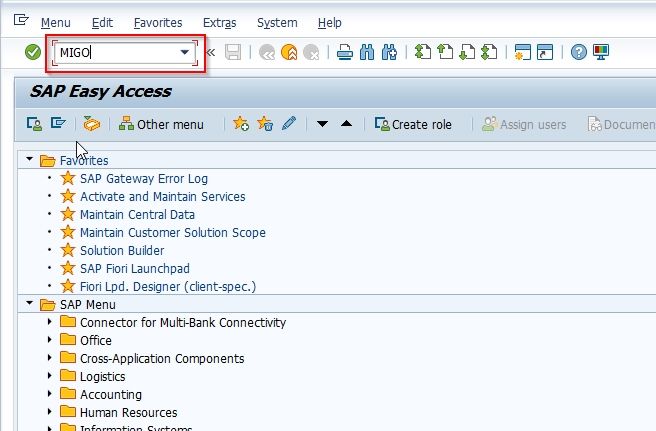
Task: Go to Last Page icon
Action: pos(489,52)
